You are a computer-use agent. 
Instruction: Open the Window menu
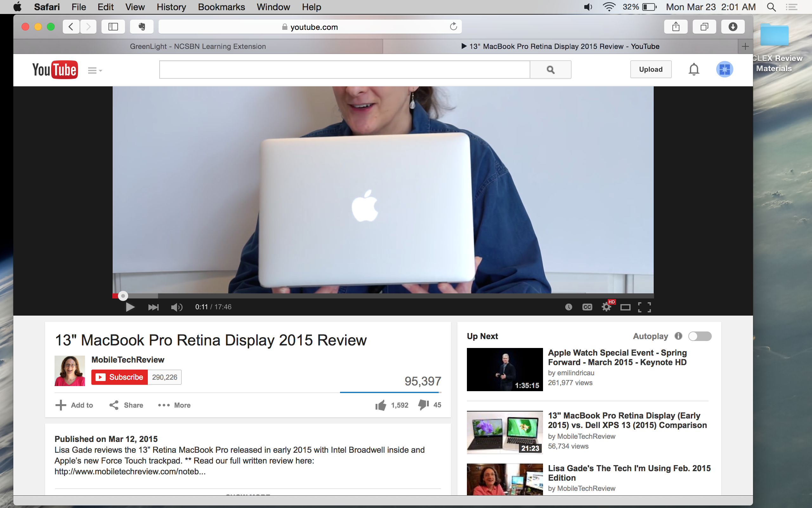pos(273,7)
